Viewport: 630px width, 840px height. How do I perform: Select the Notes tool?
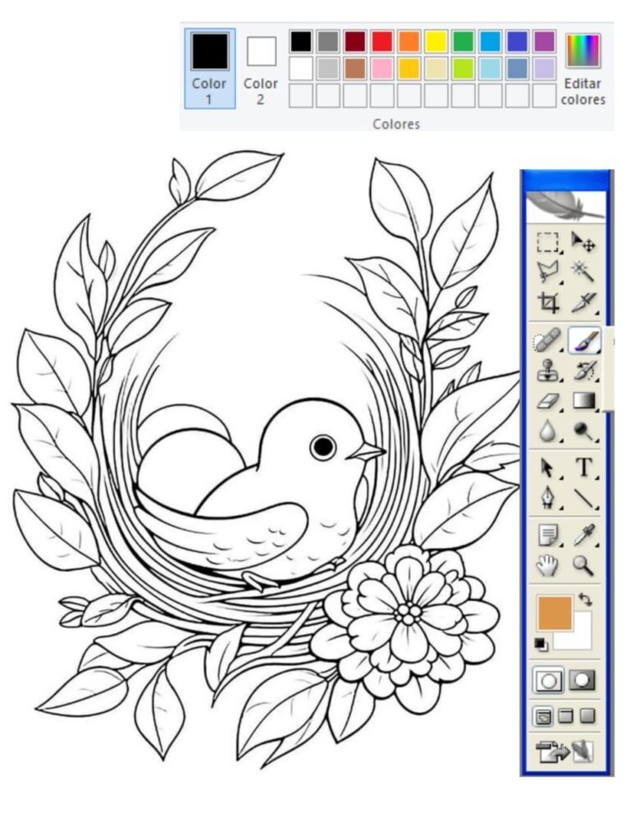548,535
